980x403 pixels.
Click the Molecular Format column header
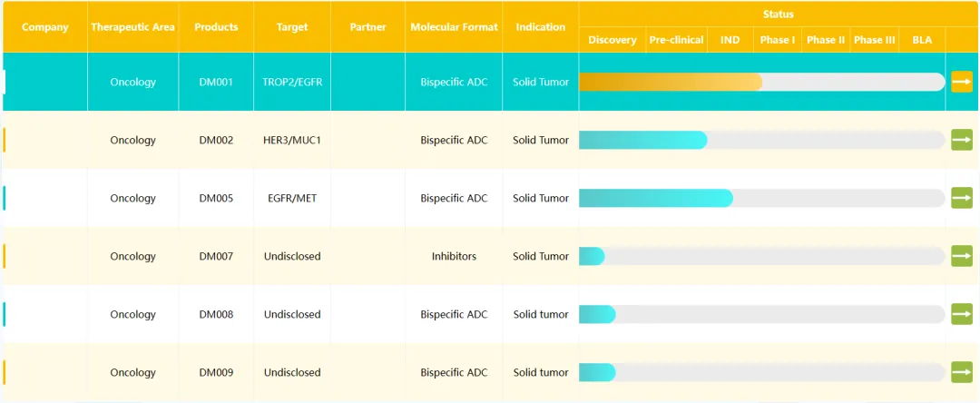click(x=454, y=27)
